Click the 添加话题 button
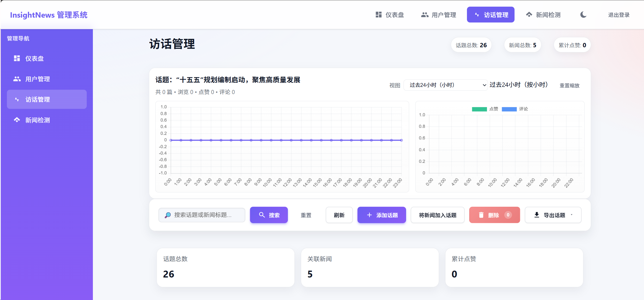The image size is (644, 300). (381, 215)
